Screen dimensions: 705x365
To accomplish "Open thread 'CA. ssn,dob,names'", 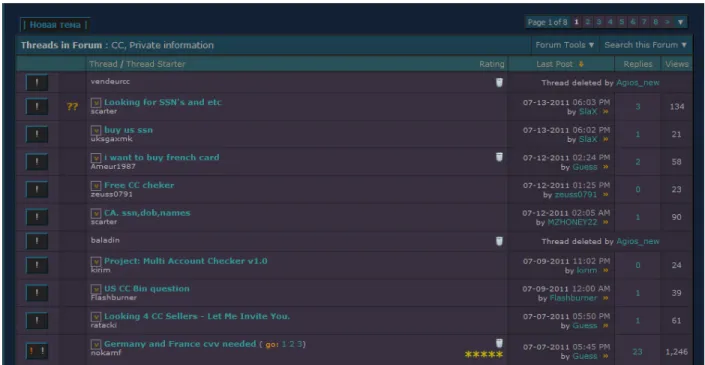I will coord(147,213).
